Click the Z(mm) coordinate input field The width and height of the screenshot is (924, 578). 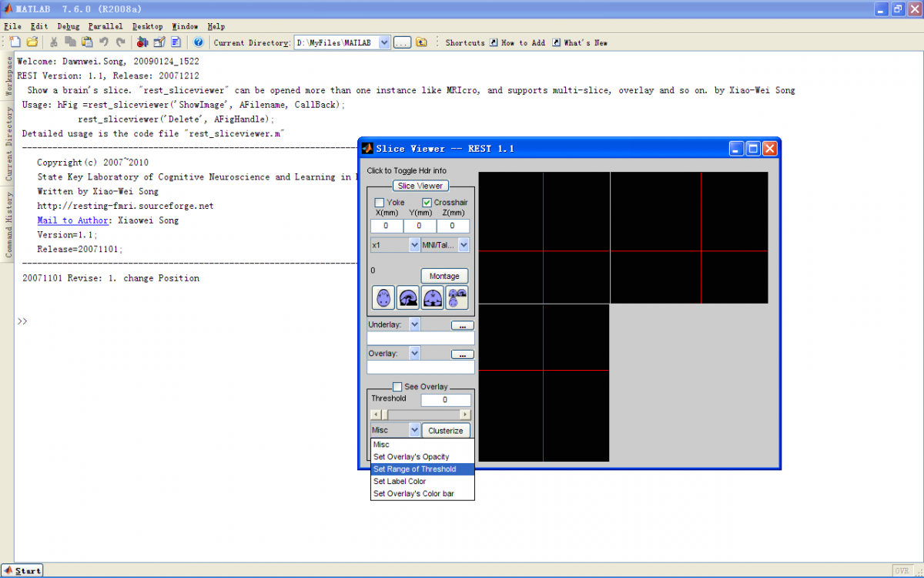click(453, 226)
